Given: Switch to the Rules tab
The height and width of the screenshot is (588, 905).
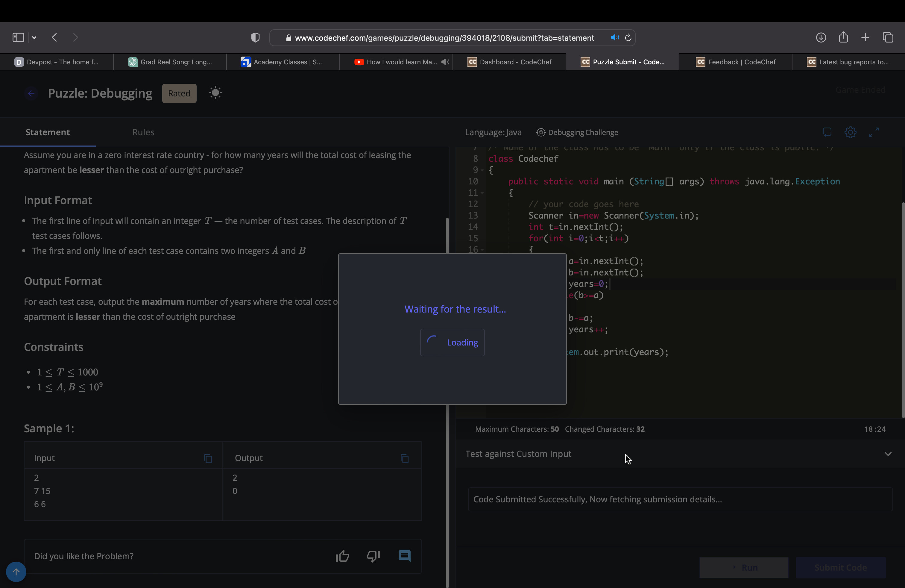Looking at the screenshot, I should [143, 132].
